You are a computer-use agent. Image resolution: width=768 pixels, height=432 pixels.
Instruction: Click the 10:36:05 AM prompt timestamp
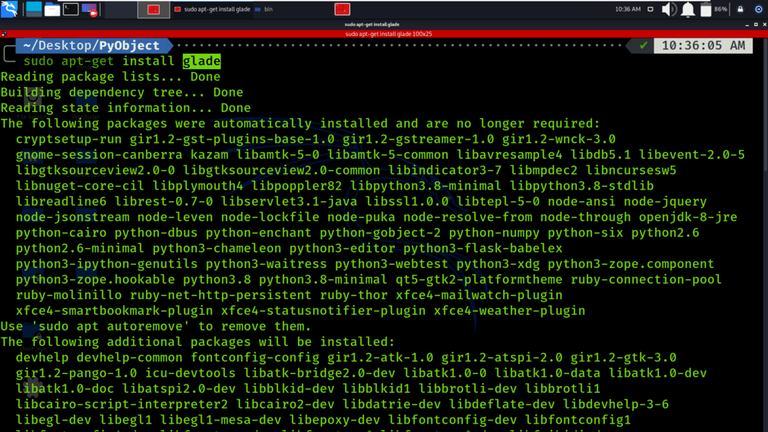[703, 46]
